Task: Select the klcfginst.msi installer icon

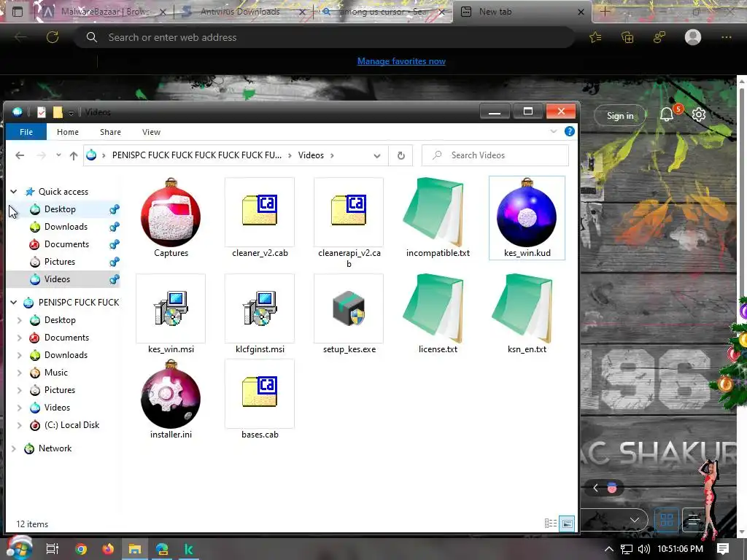Action: coord(260,308)
